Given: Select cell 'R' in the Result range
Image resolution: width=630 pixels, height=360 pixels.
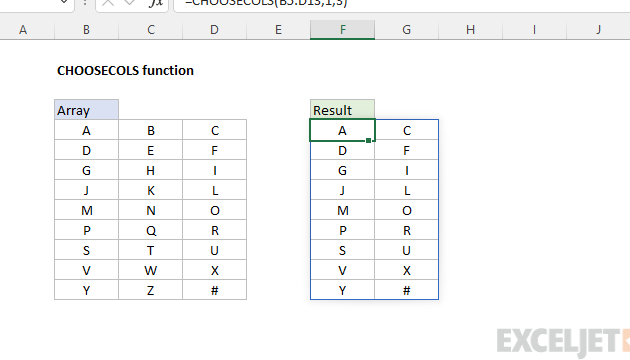Looking at the screenshot, I should (x=407, y=230).
